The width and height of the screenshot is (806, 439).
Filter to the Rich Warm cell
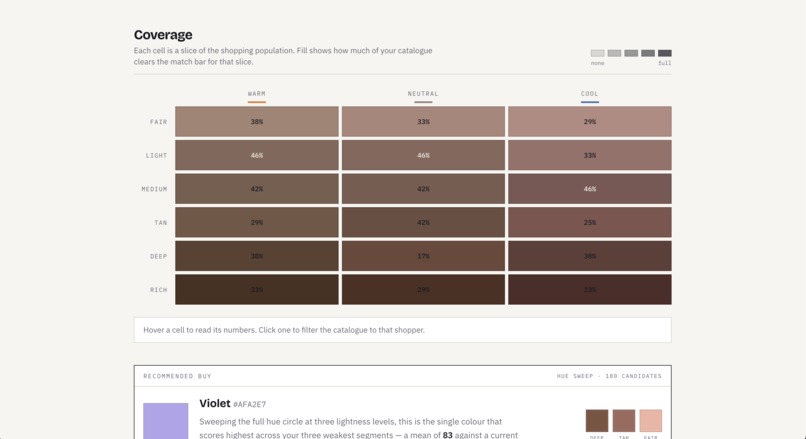(257, 289)
